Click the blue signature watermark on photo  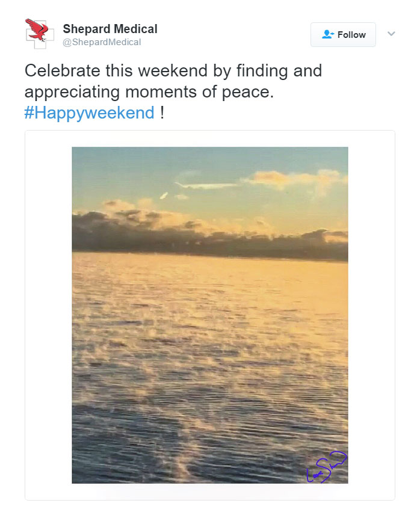click(326, 467)
